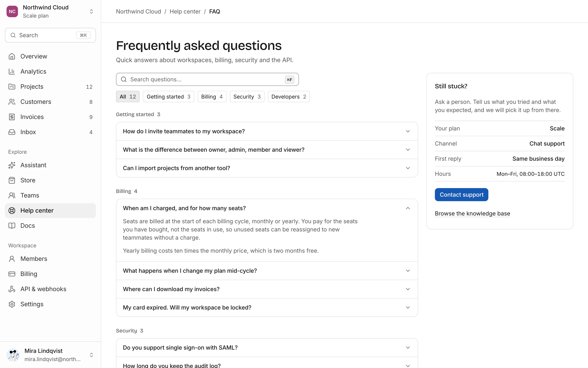The image size is (588, 368).
Task: Filter questions by Billing 4 chip
Action: coord(212,97)
